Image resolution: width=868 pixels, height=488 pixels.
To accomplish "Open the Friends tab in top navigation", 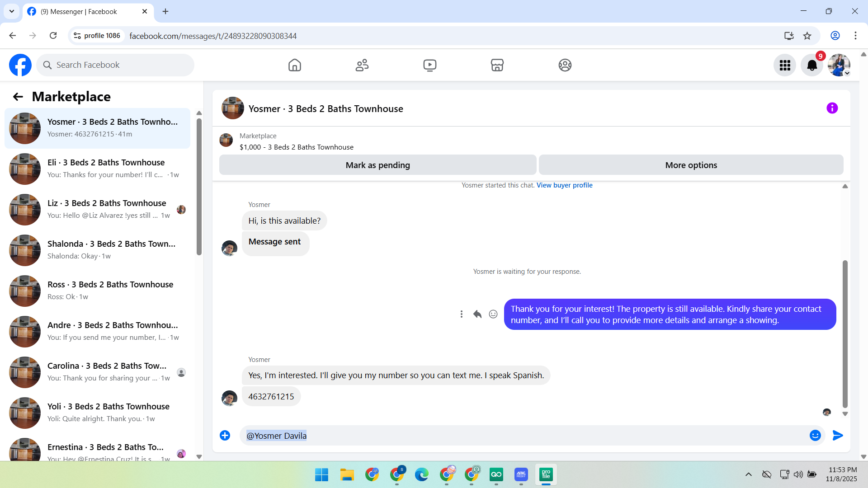I will click(x=362, y=65).
